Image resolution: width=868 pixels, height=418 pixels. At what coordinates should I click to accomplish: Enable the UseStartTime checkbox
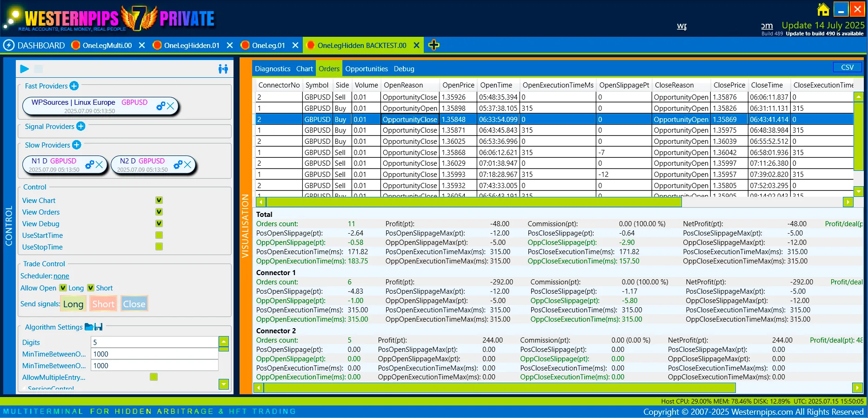(159, 235)
